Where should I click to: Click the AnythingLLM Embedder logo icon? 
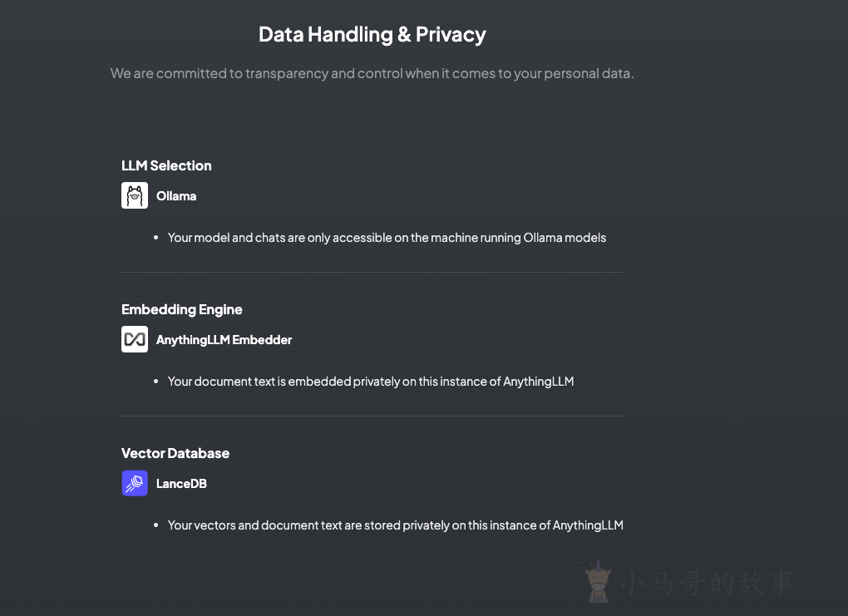[135, 339]
